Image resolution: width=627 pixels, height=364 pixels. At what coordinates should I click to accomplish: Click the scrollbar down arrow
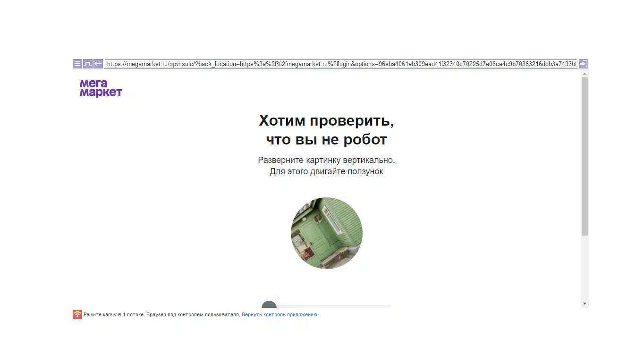[585, 304]
